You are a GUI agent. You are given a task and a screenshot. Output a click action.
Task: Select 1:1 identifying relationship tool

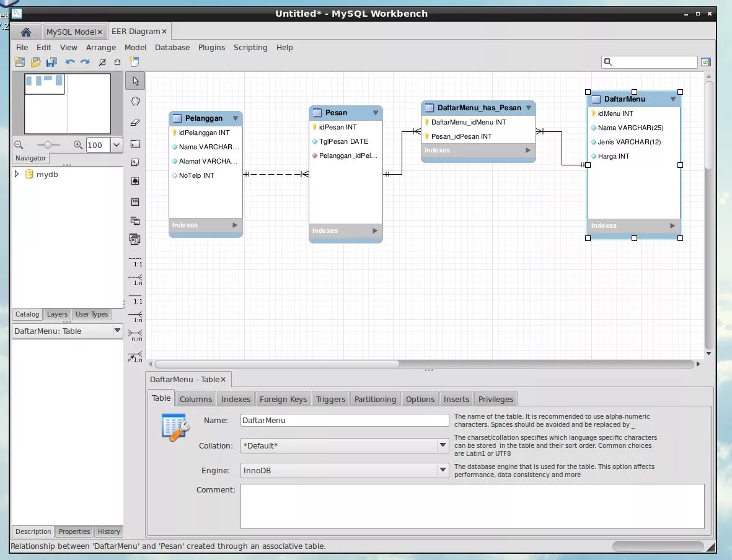pyautogui.click(x=135, y=299)
